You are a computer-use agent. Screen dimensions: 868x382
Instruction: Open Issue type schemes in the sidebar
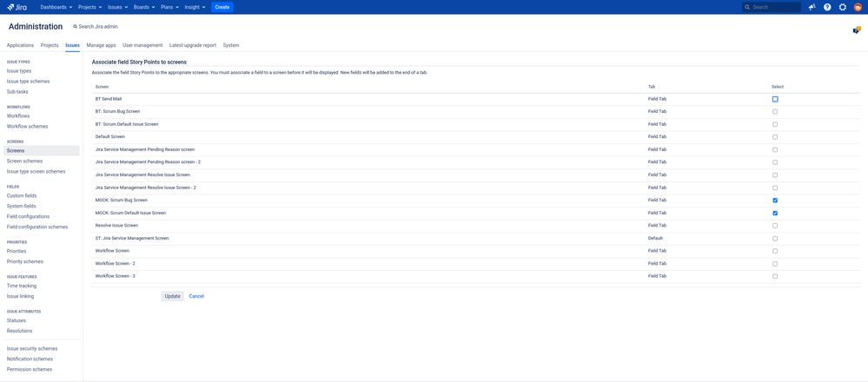(28, 82)
